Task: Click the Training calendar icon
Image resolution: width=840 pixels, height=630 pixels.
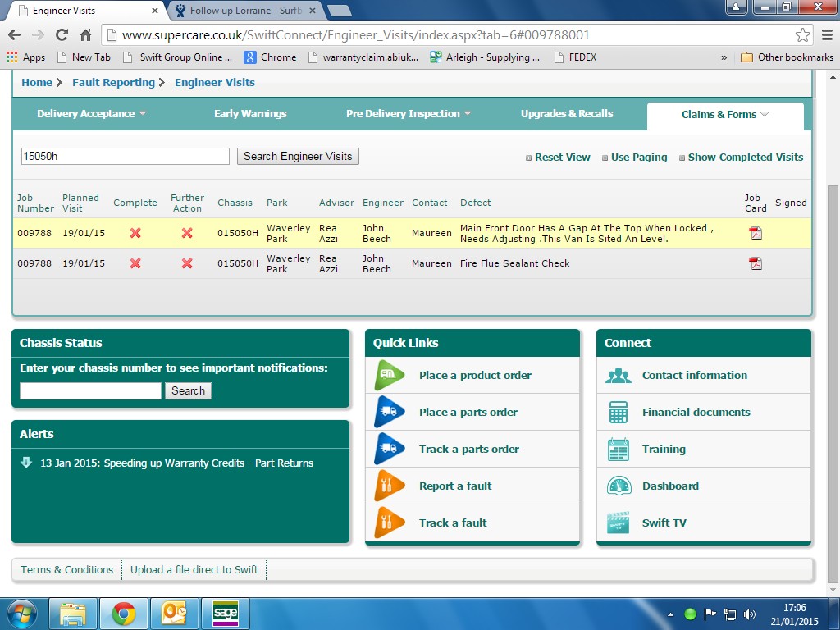Action: 619,450
